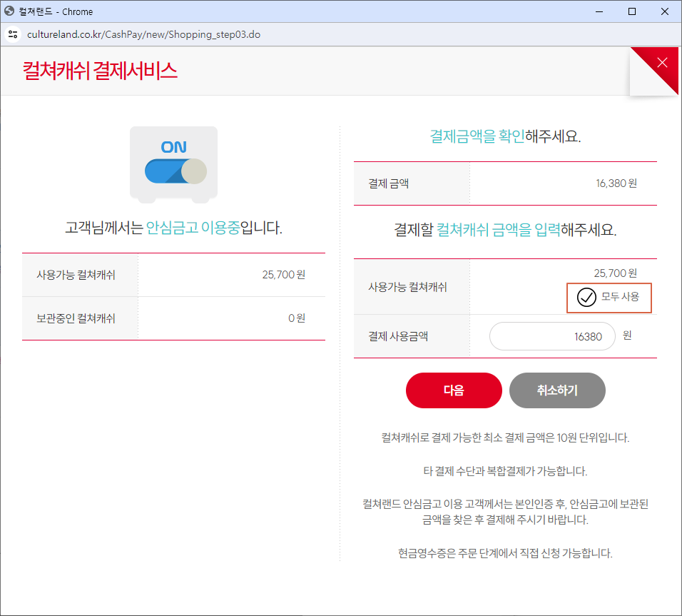Click the 결제 금액 label
This screenshot has height=616, width=682.
tap(388, 183)
